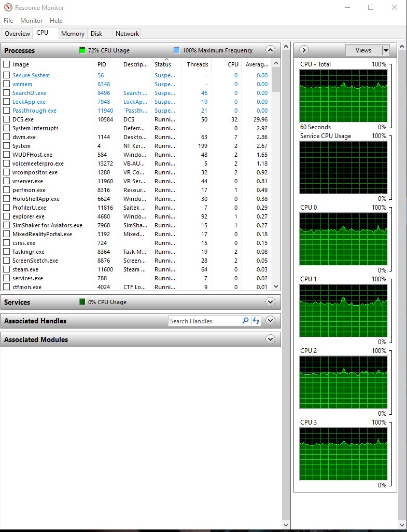Check the box for DCS.exe
The image size is (407, 532).
click(6, 119)
